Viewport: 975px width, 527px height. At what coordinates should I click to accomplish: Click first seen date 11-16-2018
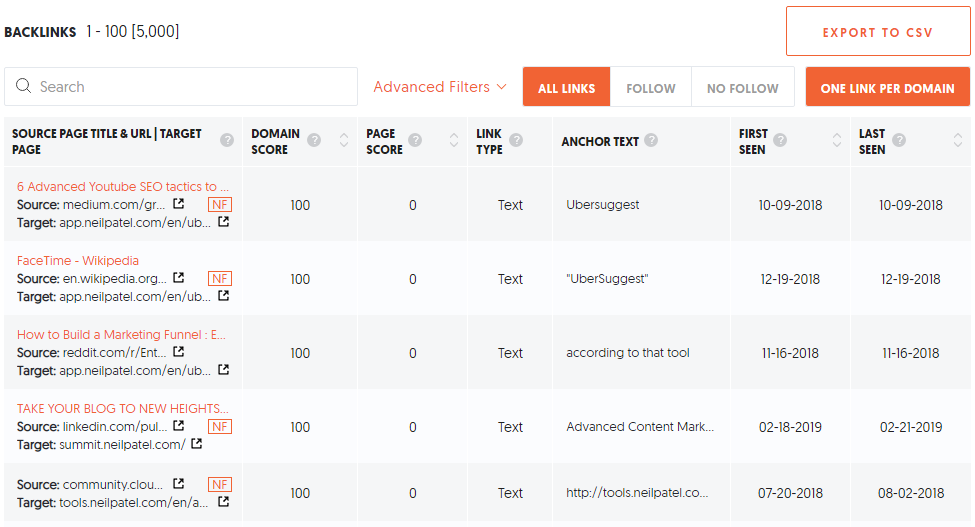[x=790, y=353]
